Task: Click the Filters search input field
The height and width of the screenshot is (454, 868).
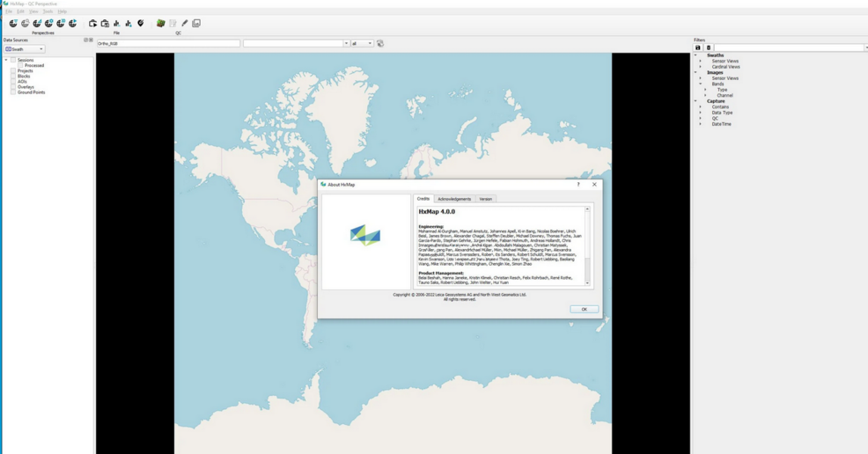Action: pos(789,48)
